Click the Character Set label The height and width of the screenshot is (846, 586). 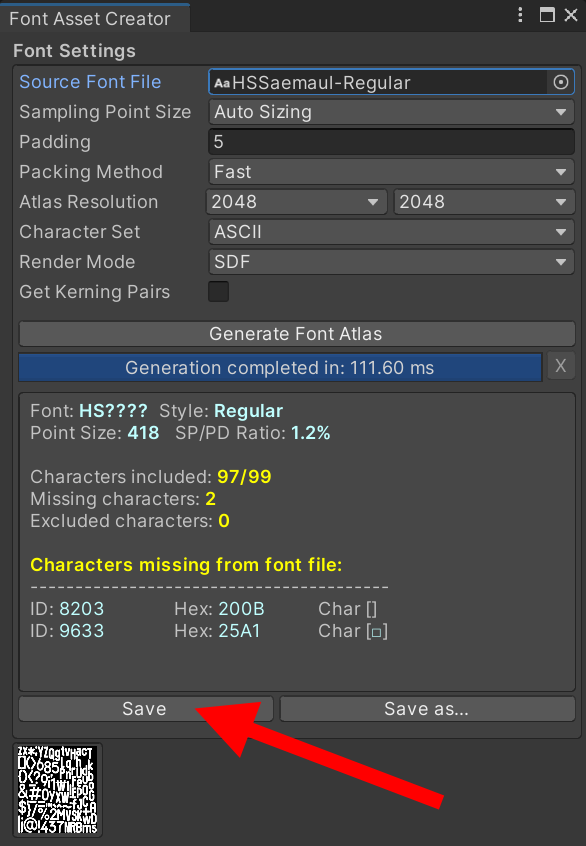[80, 232]
